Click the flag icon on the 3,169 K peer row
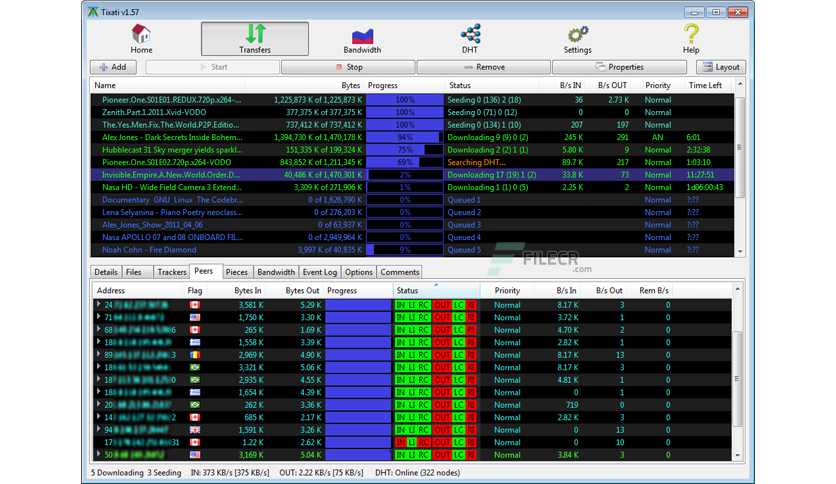This screenshot has height=484, width=836. [x=195, y=455]
